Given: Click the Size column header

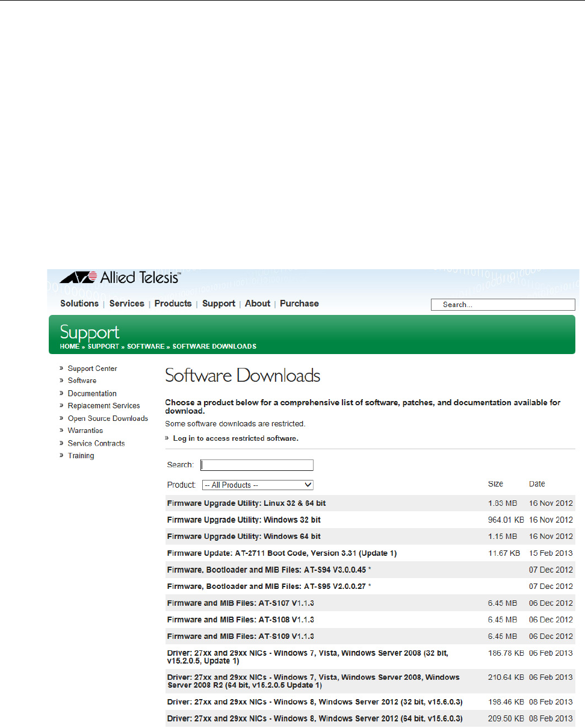Looking at the screenshot, I should (495, 484).
